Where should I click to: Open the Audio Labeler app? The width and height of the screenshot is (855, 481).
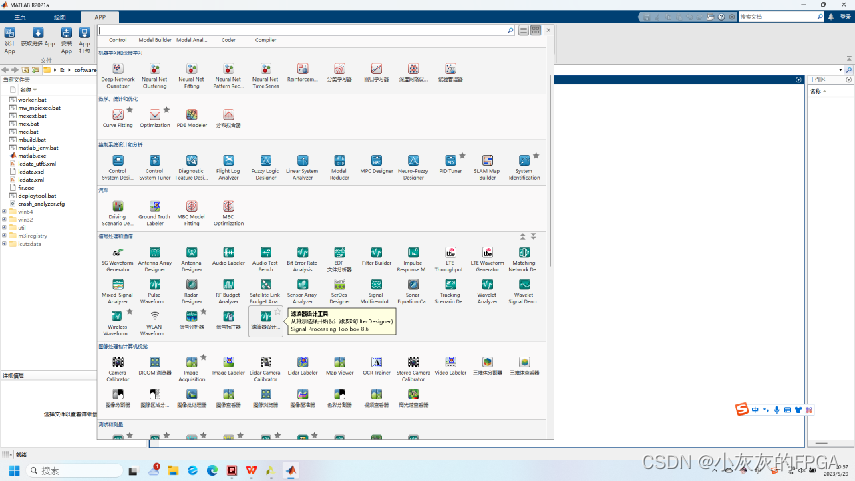228,256
